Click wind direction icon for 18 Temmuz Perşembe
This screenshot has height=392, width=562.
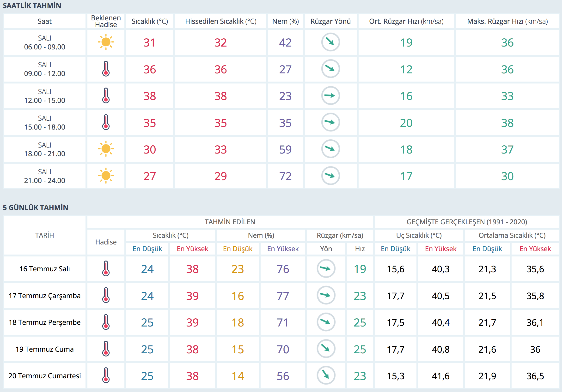click(x=326, y=322)
